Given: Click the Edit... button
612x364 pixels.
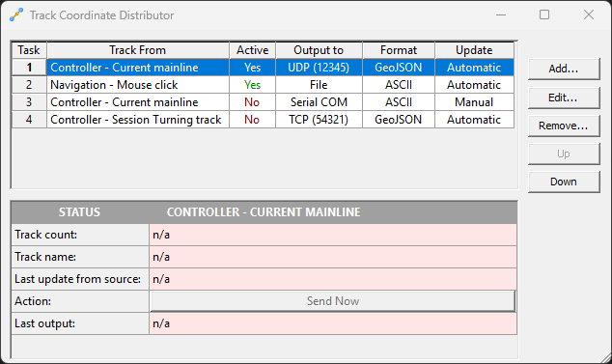Looking at the screenshot, I should tap(564, 98).
